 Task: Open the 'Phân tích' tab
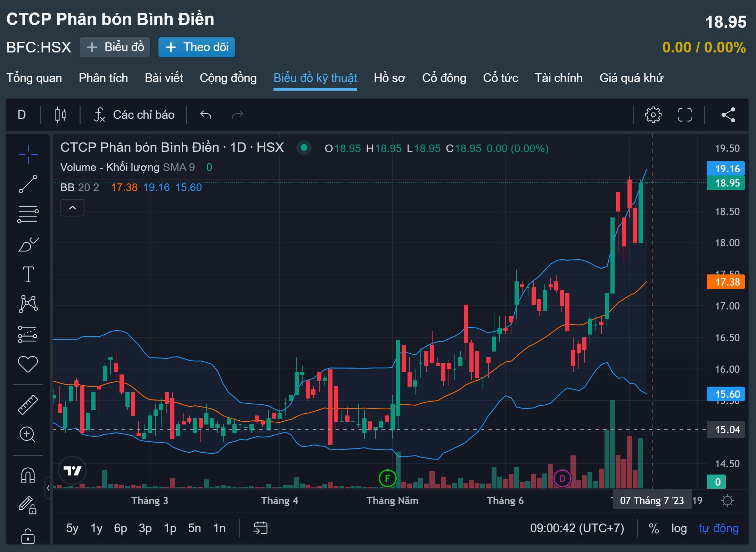(x=103, y=78)
